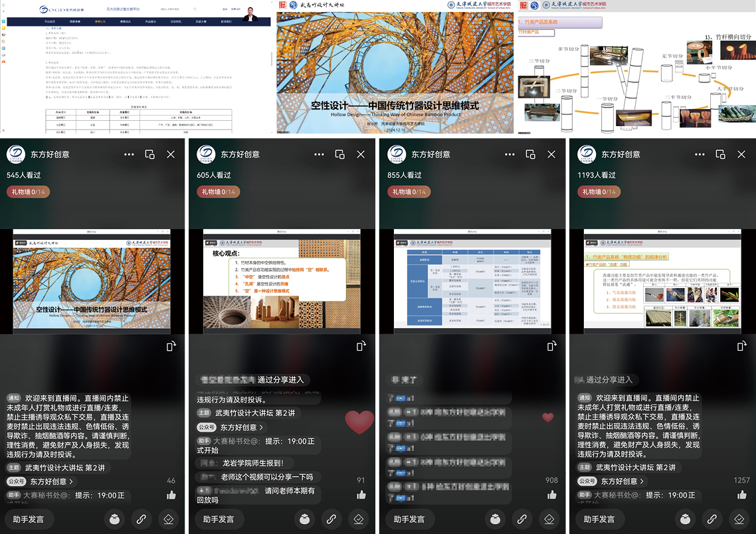Open the more options (…) menu in third livestream
The width and height of the screenshot is (756, 534).
point(510,153)
